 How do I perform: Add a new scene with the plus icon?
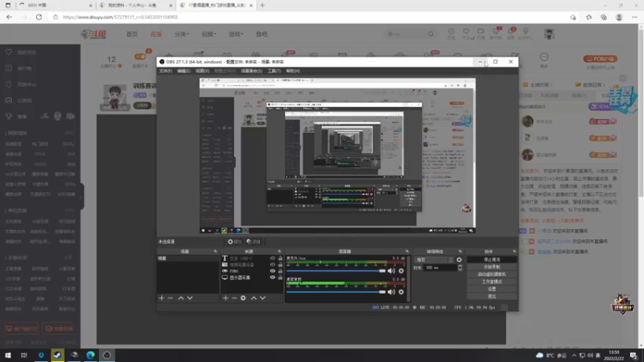(x=162, y=298)
